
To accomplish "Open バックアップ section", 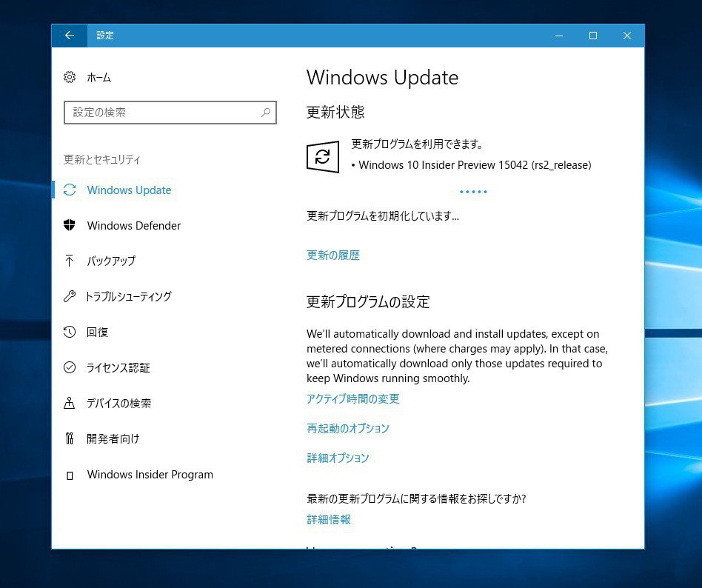I will tap(111, 261).
